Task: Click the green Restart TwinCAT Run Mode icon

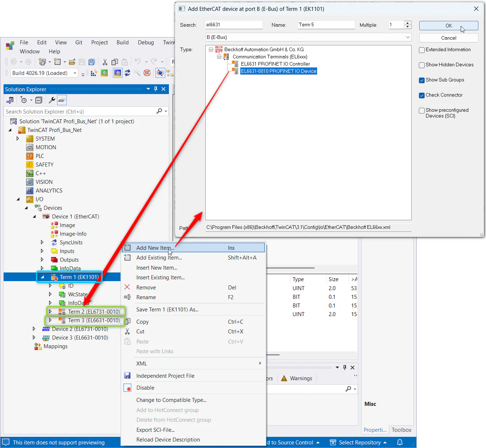Action: 104,73
